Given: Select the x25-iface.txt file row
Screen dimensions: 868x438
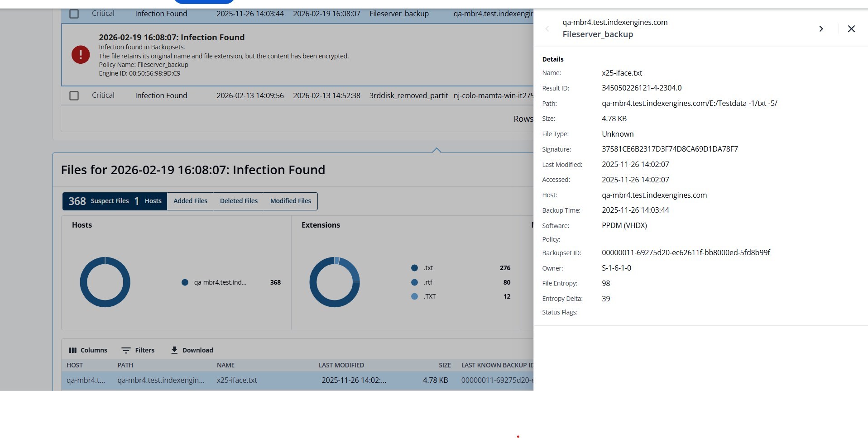Looking at the screenshot, I should 237,381.
